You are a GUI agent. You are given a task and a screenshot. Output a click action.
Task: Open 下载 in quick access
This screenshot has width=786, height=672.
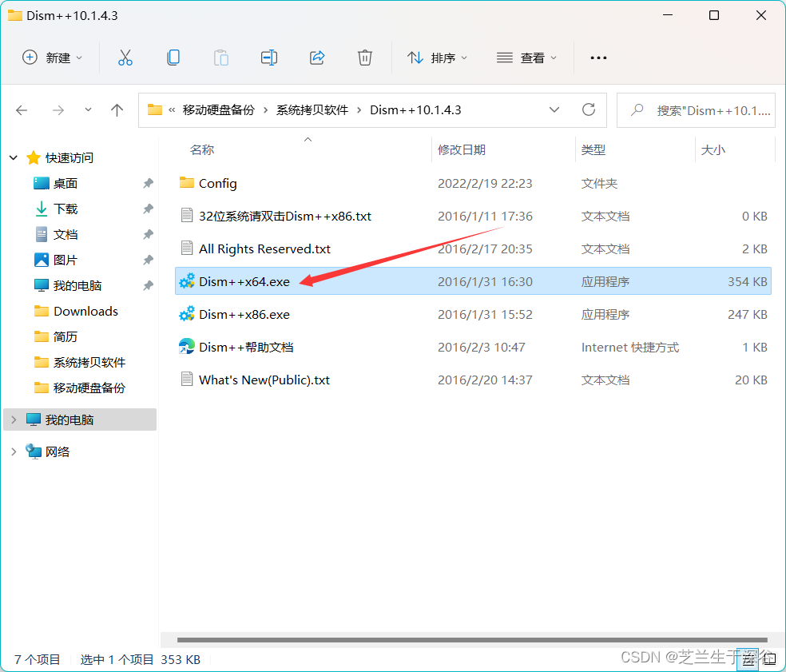pos(65,209)
